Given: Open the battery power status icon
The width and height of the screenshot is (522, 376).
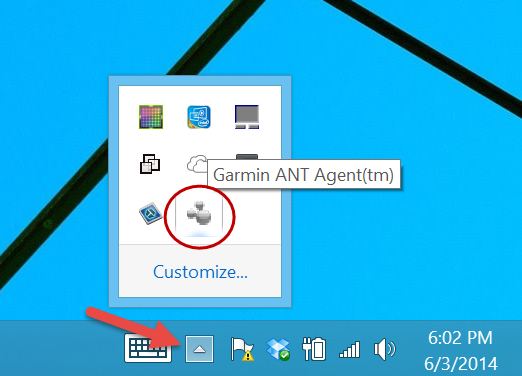Looking at the screenshot, I should (314, 349).
